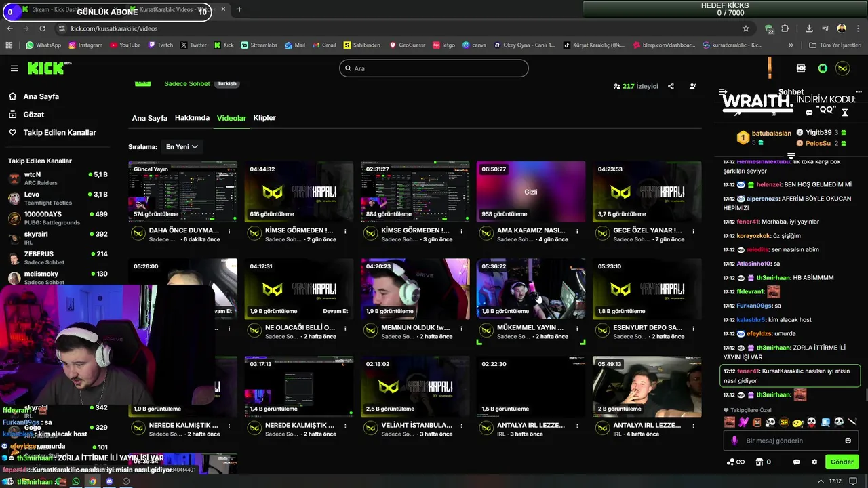This screenshot has width=868, height=488.
Task: Open MÜKEMMEL YAYIN video title link
Action: [x=530, y=327]
